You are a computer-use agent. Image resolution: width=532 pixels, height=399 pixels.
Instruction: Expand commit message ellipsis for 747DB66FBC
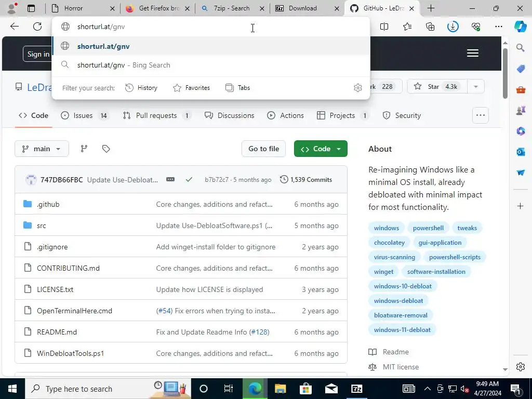click(x=170, y=179)
